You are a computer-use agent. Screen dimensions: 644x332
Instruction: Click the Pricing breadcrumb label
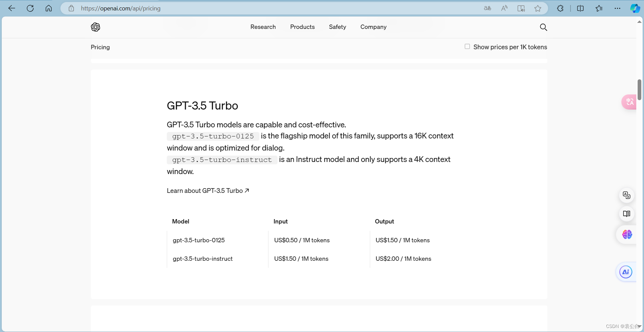100,47
